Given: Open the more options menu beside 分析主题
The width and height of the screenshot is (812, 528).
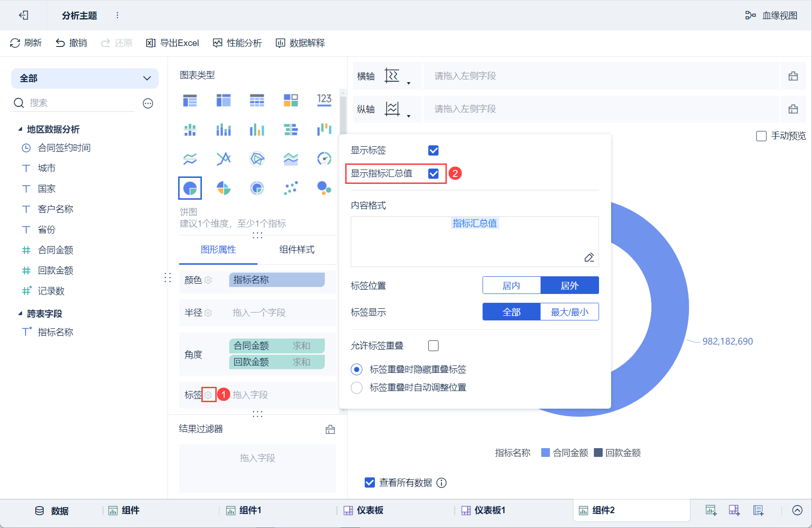Looking at the screenshot, I should pos(117,15).
